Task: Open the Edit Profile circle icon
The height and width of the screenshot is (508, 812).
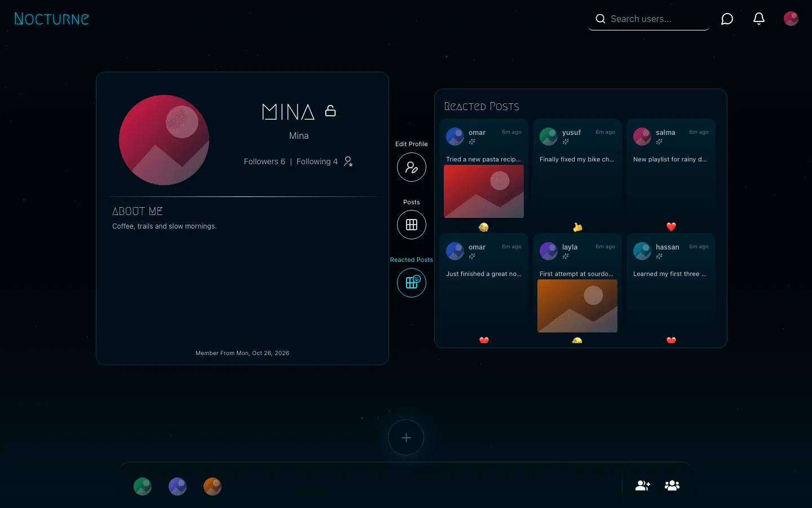Action: coord(412,167)
